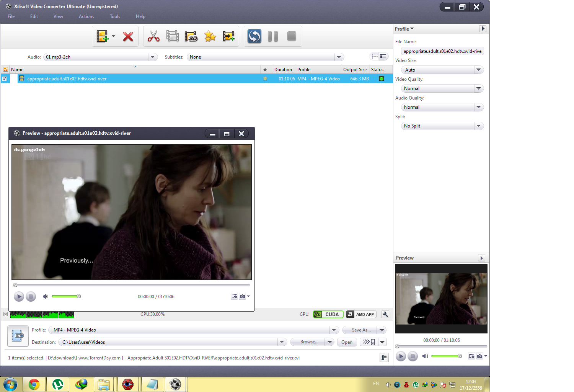This screenshot has height=392, width=574.
Task: Click the Add File toolbar icon
Action: tap(102, 36)
